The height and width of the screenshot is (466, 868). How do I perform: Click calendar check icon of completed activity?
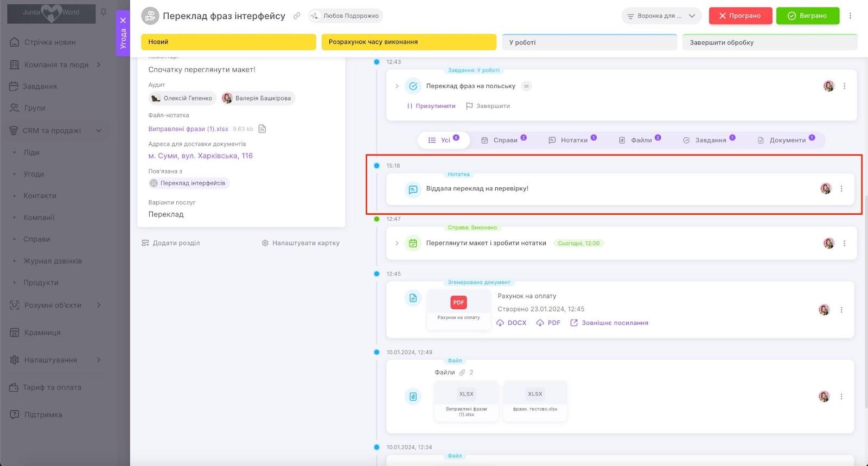click(413, 244)
